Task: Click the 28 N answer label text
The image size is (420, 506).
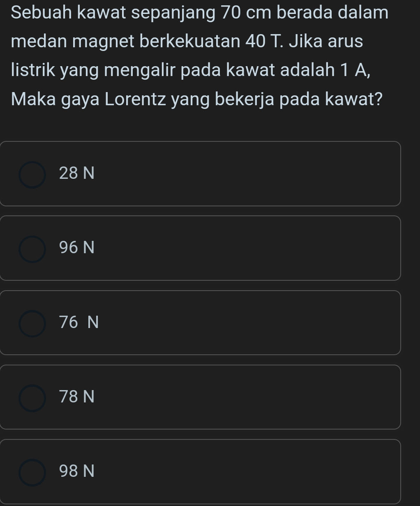Action: (x=76, y=173)
